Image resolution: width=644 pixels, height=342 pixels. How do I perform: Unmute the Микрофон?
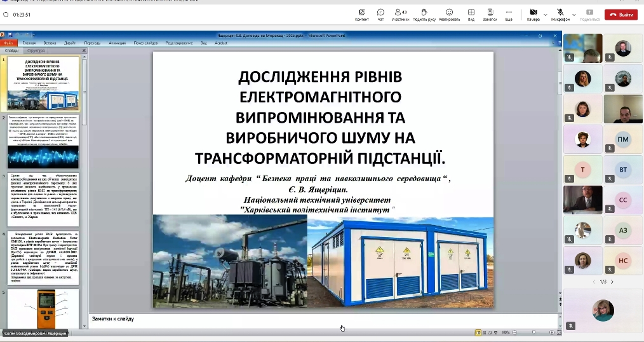561,14
